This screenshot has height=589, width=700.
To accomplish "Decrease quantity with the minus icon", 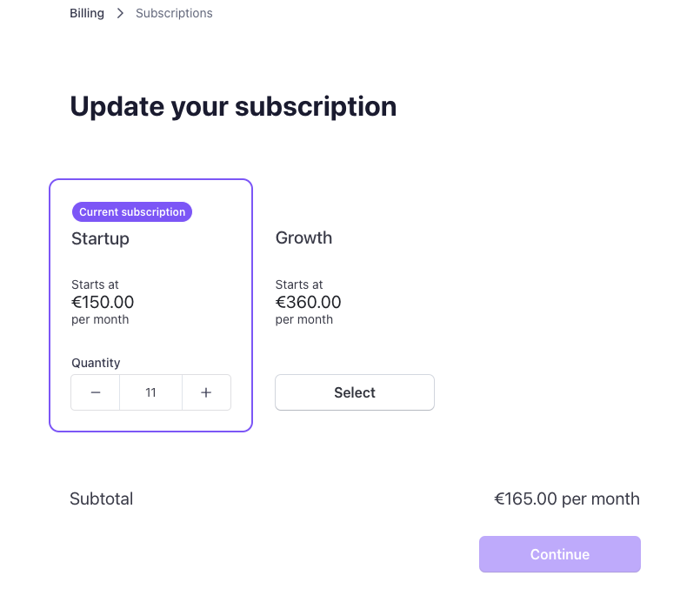I will coord(96,392).
